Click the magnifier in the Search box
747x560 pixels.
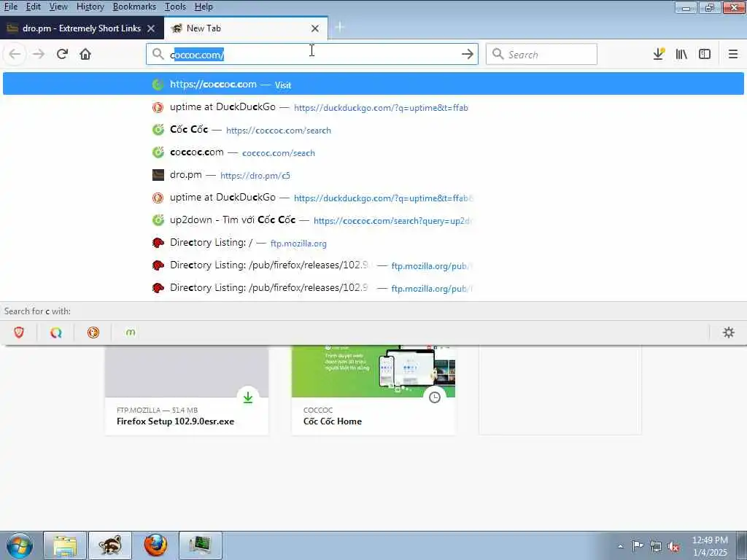coord(498,54)
